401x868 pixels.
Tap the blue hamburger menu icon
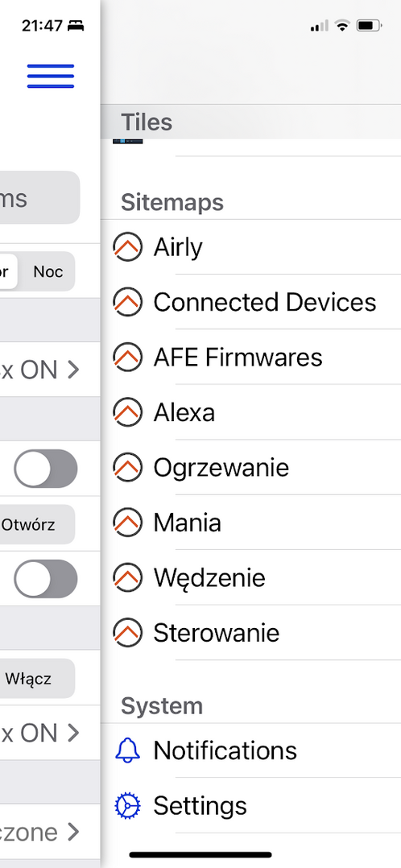51,76
